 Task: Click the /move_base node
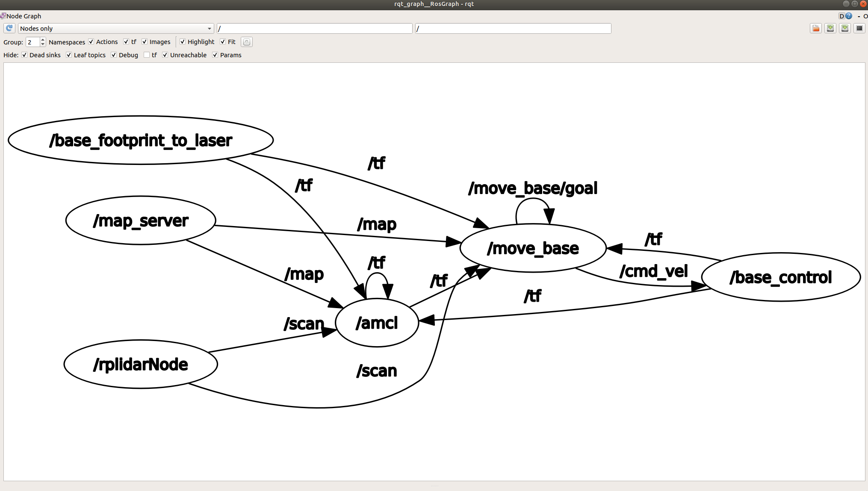533,248
